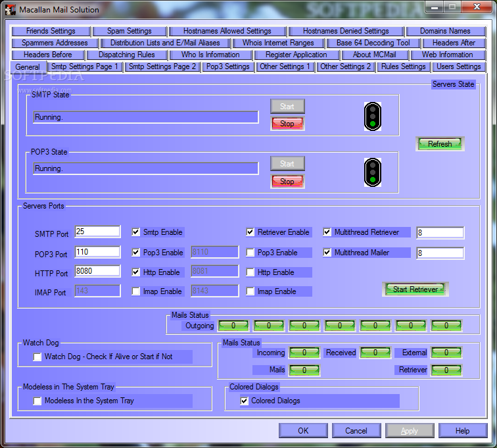This screenshot has height=448, width=497.
Task: Edit the Multithread Retriever thread count field
Action: pos(440,233)
